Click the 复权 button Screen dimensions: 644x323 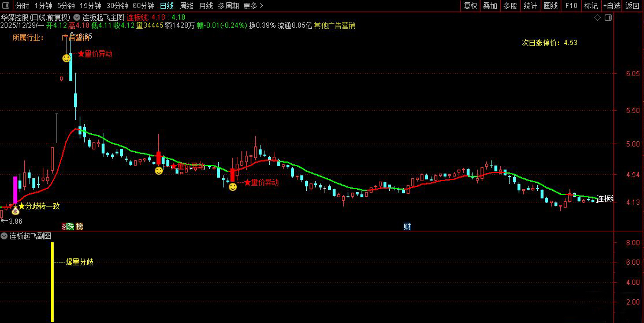coord(470,6)
